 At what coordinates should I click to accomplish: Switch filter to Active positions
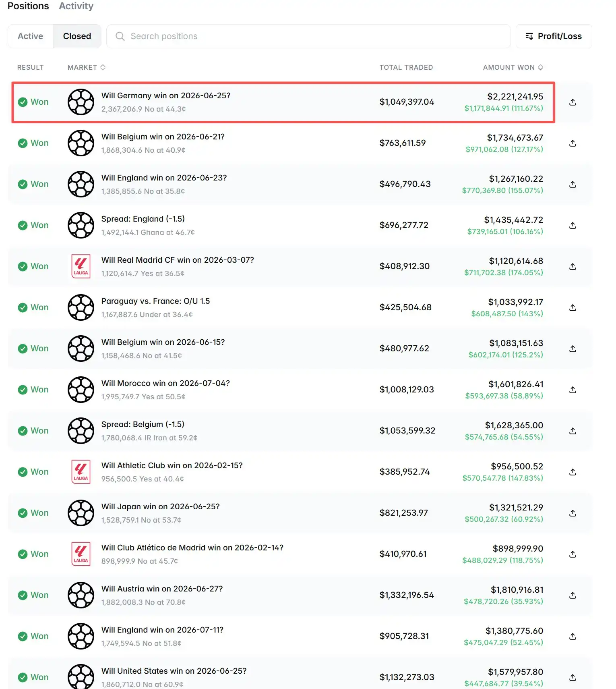click(x=30, y=36)
